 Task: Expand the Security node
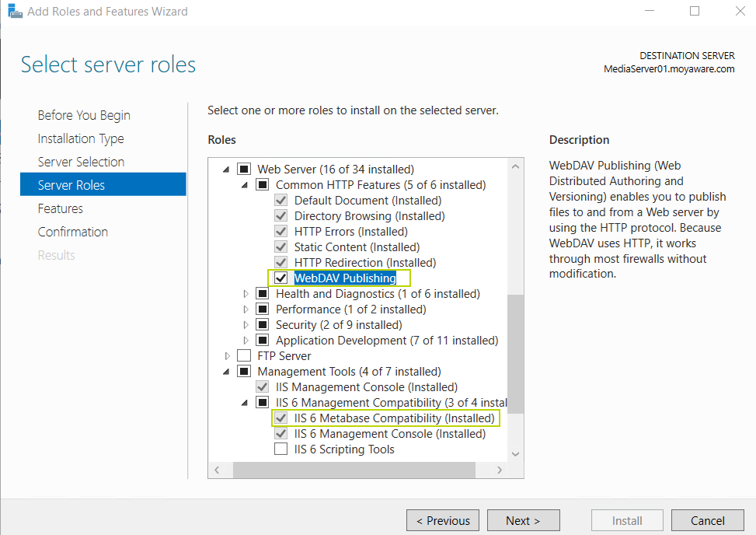(x=246, y=325)
